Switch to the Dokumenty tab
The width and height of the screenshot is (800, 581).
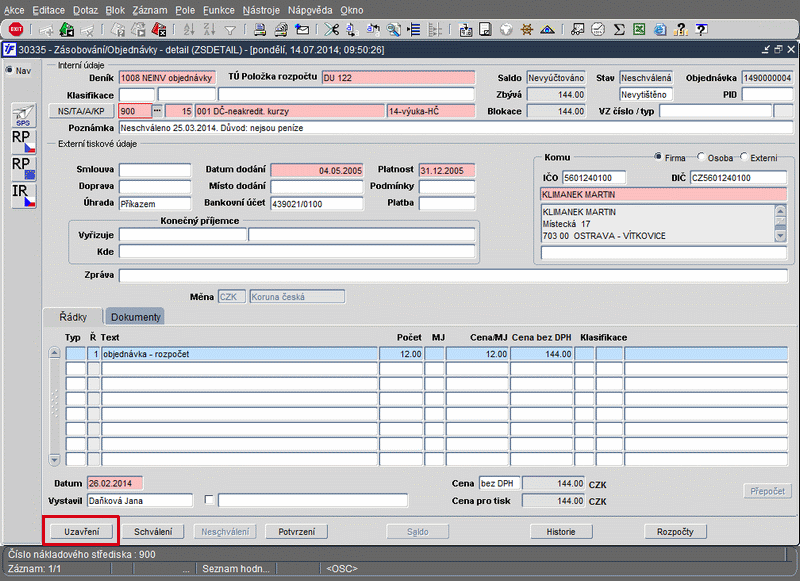(135, 317)
